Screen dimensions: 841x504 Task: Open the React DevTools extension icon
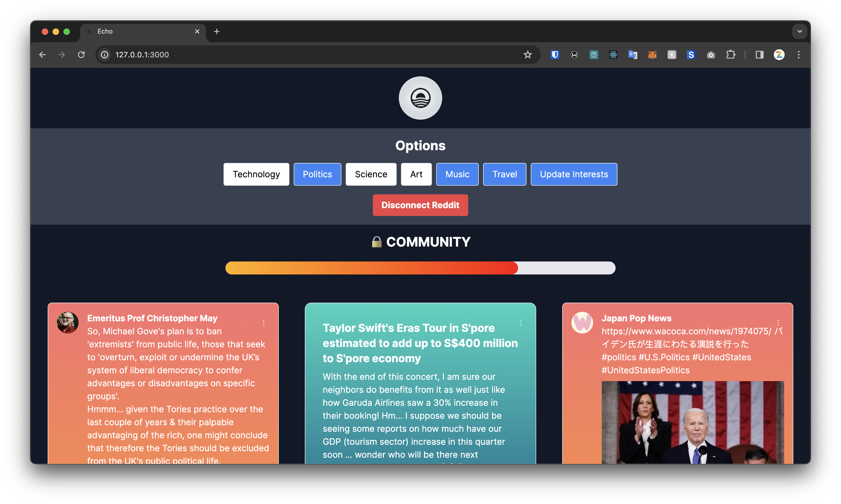[613, 55]
